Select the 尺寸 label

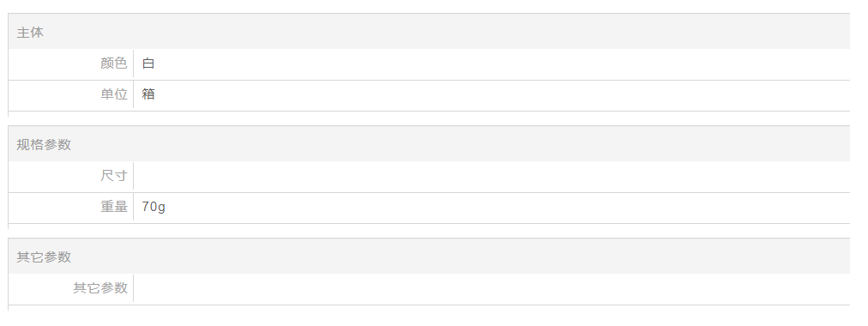[x=114, y=176]
